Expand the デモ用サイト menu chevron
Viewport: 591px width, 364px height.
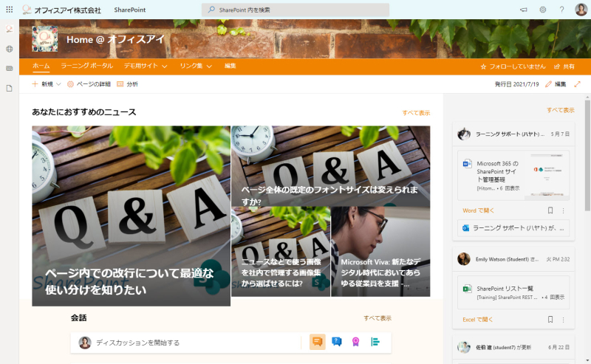[x=165, y=66]
